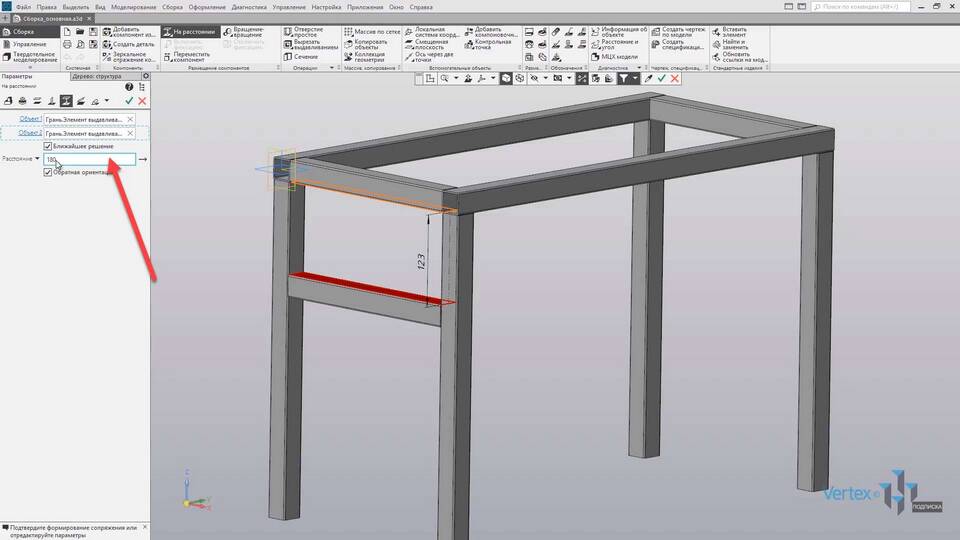Click the distance value input field
960x540 pixels.
click(90, 159)
